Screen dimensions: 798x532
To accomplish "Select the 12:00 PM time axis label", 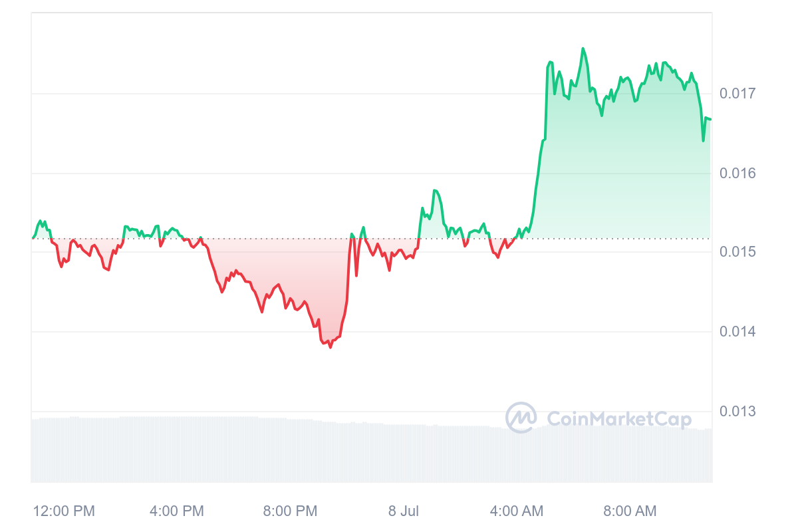I will tap(64, 511).
